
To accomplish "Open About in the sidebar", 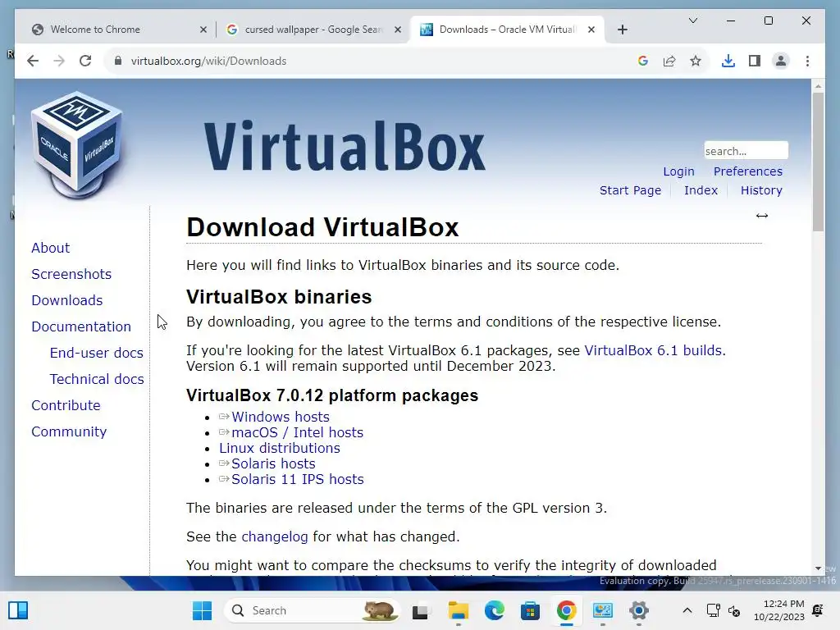I will click(x=50, y=248).
